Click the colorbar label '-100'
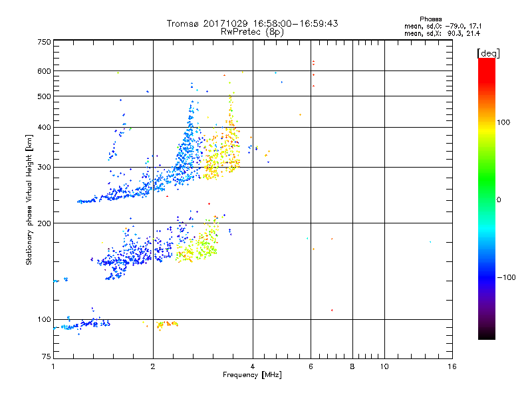Image resolution: width=532 pixels, height=399 pixels. [506, 277]
